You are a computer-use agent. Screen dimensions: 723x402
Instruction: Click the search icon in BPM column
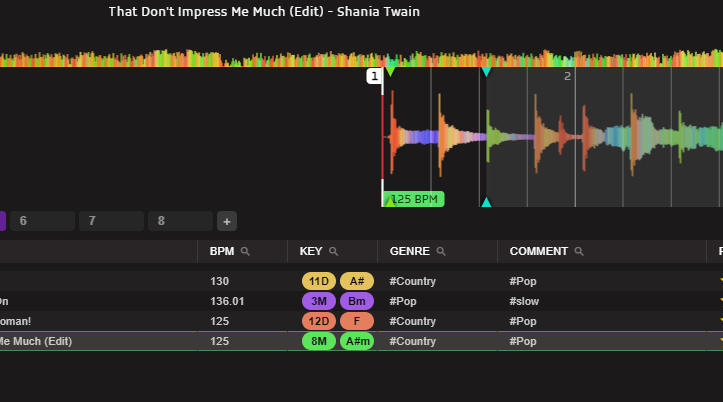[244, 252]
